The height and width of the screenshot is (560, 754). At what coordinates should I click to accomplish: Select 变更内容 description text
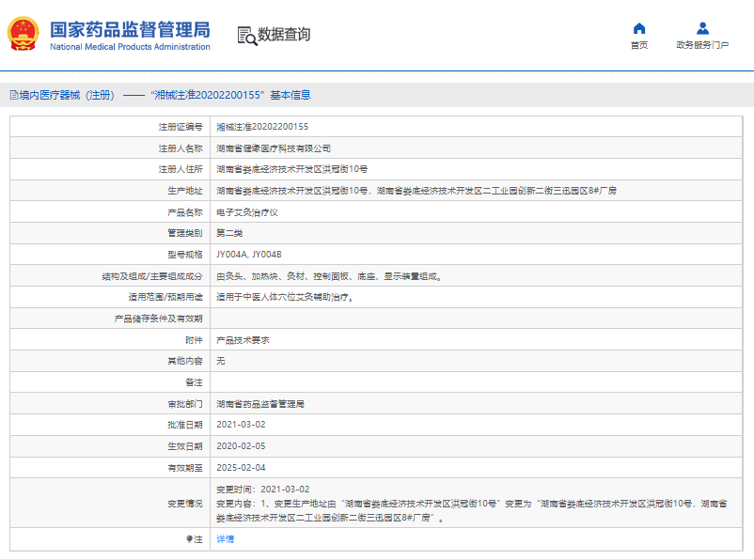472,511
